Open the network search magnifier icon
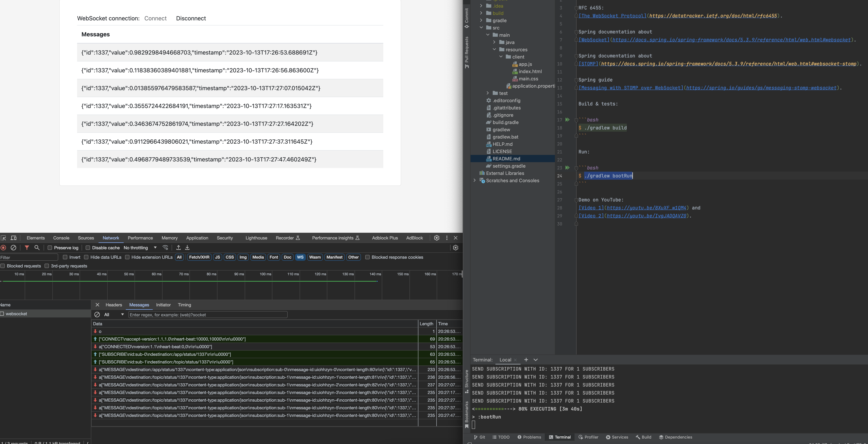This screenshot has width=868, height=444. 37,248
